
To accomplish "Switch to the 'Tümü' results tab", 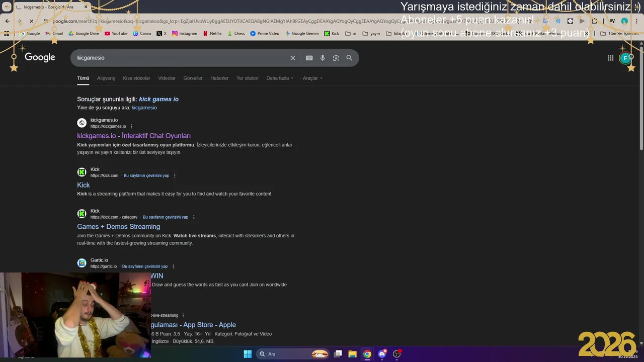I will click(x=83, y=78).
